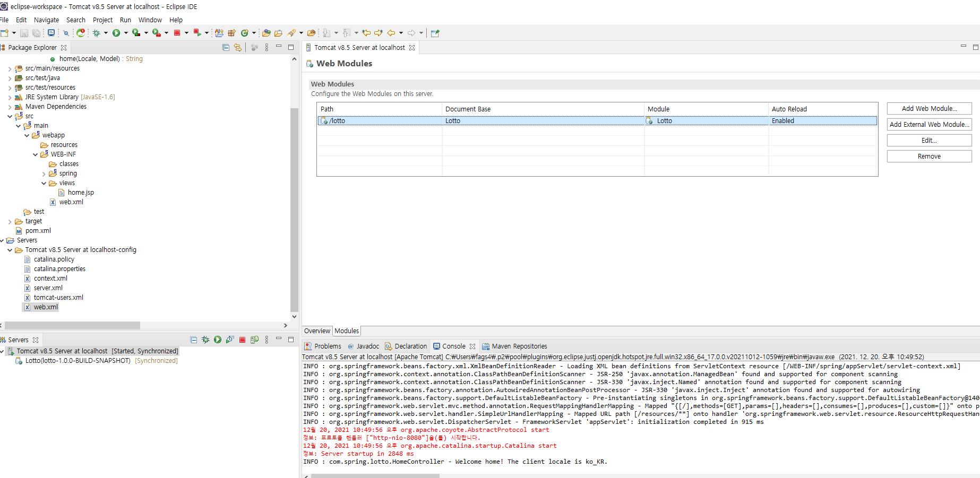Expand the src/main/resources folder
This screenshot has height=478, width=980.
10,69
